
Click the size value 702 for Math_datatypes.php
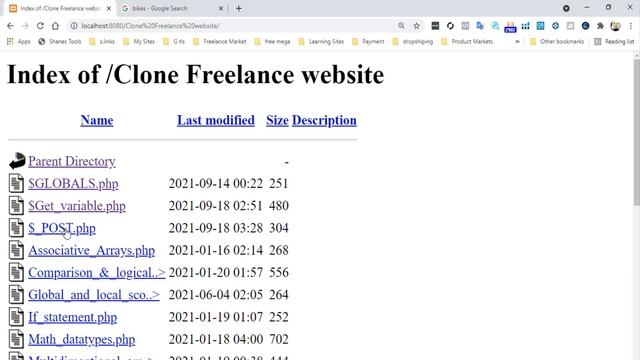(x=279, y=339)
